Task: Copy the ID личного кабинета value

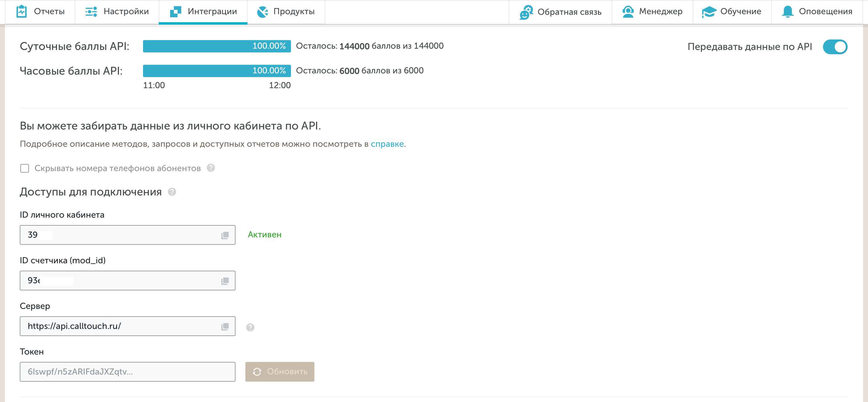Action: (225, 235)
